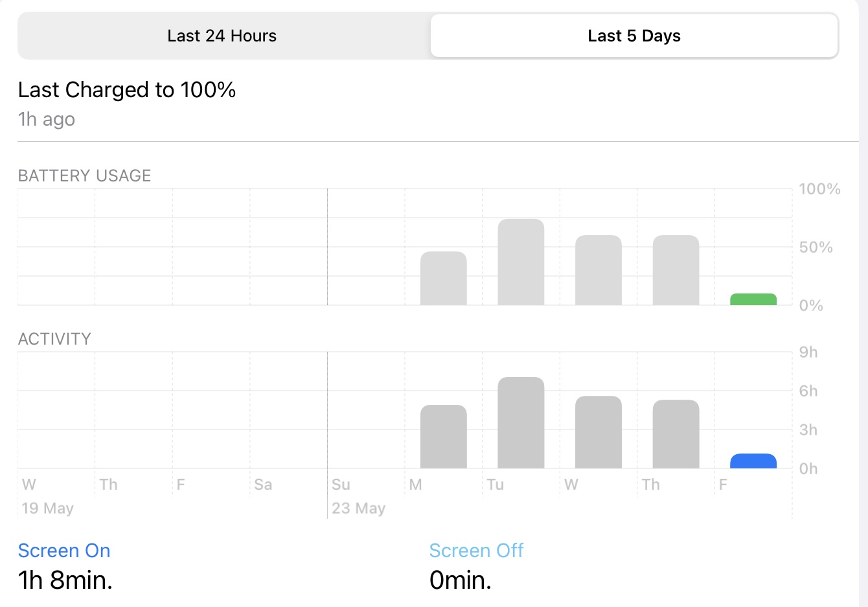Click the Screen On label
868x607 pixels.
click(64, 550)
